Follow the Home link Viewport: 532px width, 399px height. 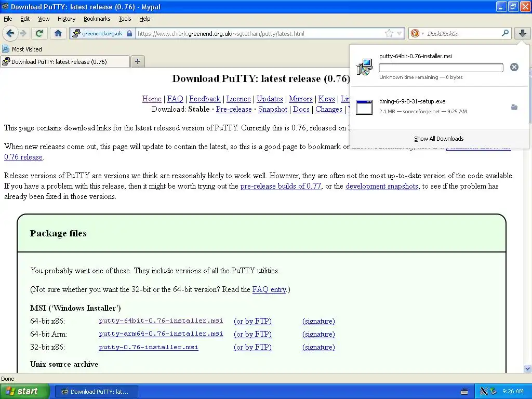[152, 99]
